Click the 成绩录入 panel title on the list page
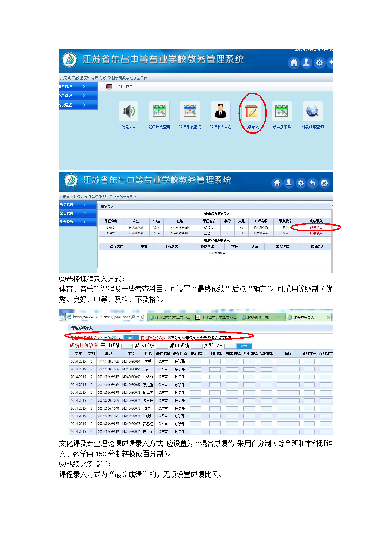The height and width of the screenshot is (555, 392). (x=107, y=206)
